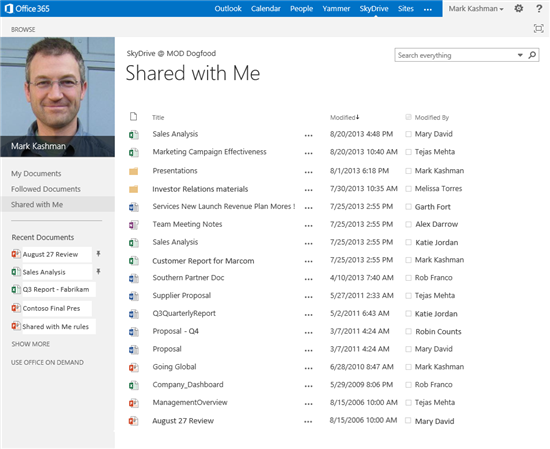Click Mark Kashman's profile photo
Screen dimensions: 550x449
(58, 97)
